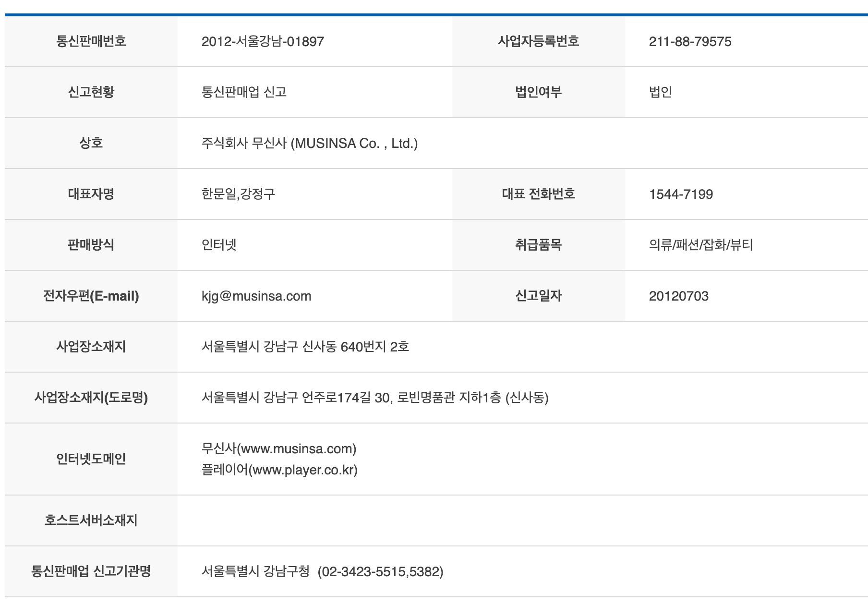Viewport: 868px width, 605px height.
Task: Select the items 의류/패션/잡화/뷰티
Action: tap(701, 245)
